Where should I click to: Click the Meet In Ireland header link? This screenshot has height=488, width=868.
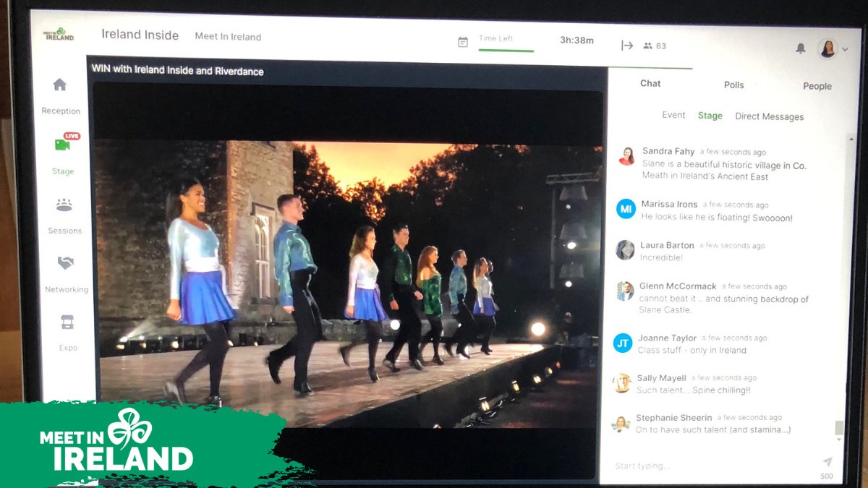point(228,37)
